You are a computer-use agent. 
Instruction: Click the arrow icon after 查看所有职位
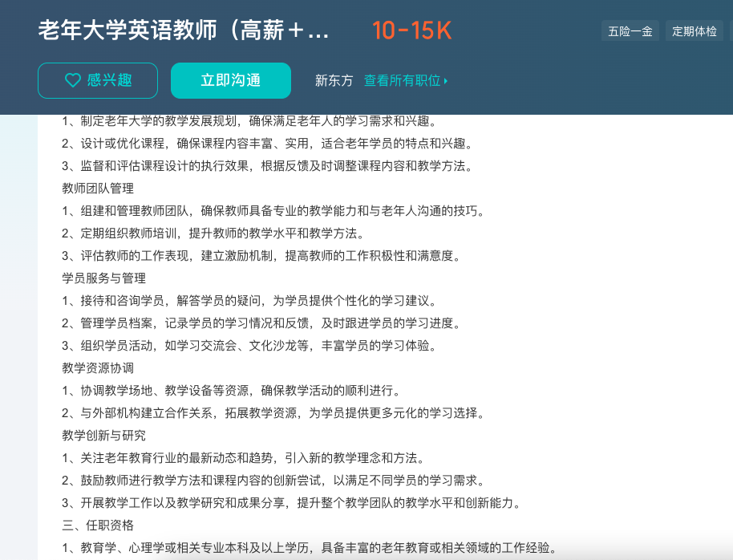[447, 80]
